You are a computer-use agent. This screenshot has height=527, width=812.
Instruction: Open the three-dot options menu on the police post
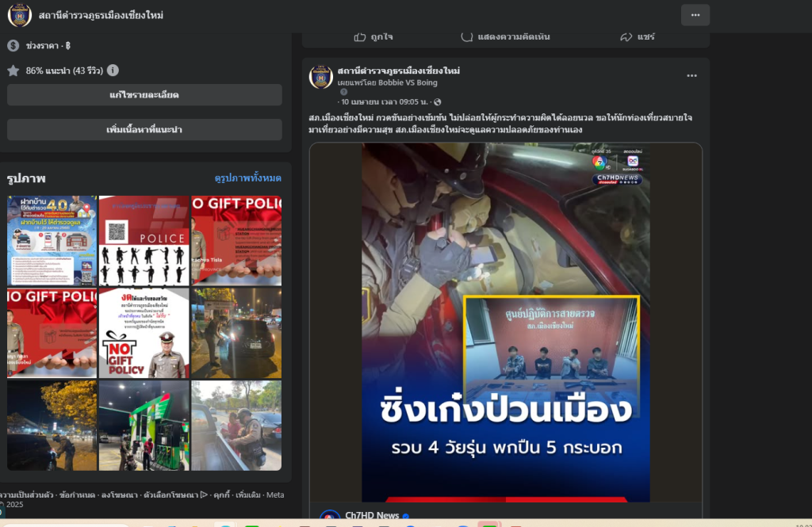click(691, 76)
